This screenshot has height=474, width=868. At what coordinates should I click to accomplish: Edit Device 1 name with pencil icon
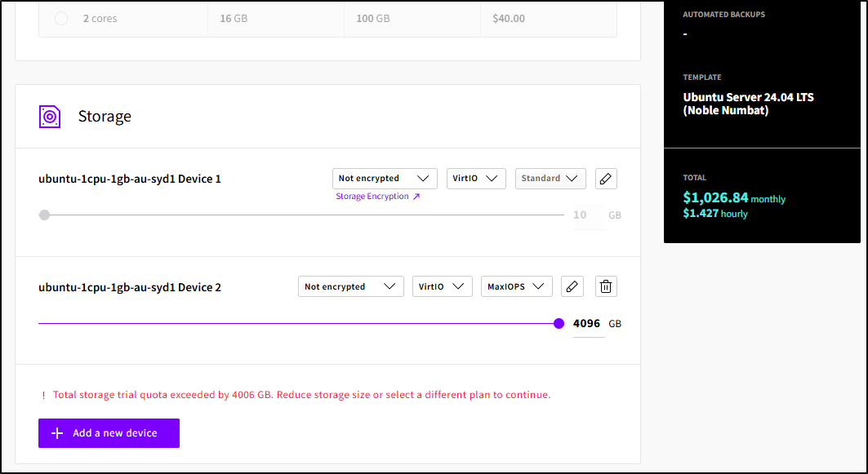pos(605,179)
